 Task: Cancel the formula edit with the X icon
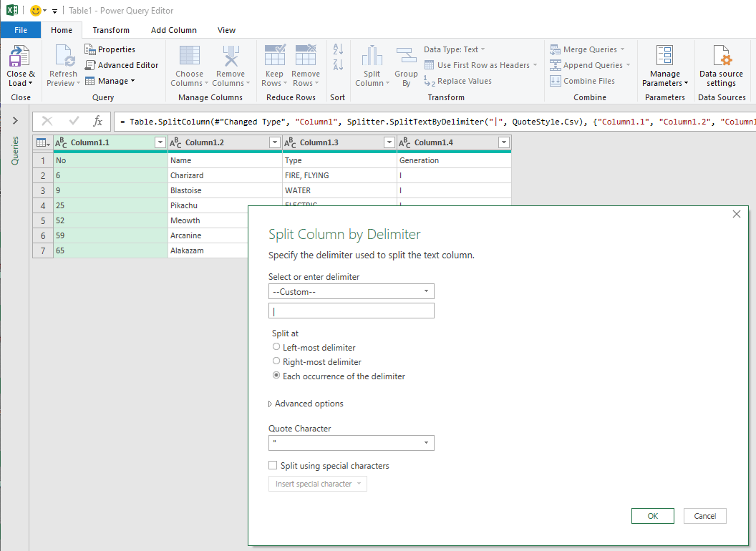pos(47,121)
